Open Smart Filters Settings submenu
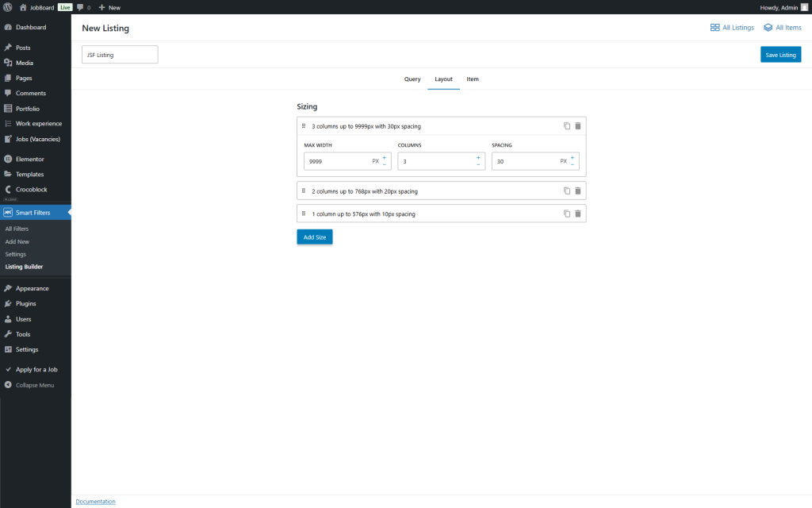The image size is (812, 508). click(x=16, y=254)
